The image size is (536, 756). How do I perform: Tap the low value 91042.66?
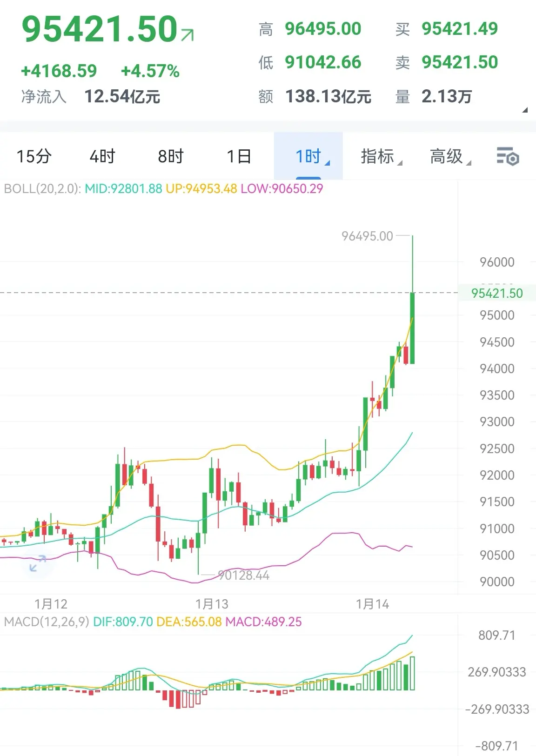[x=323, y=62]
